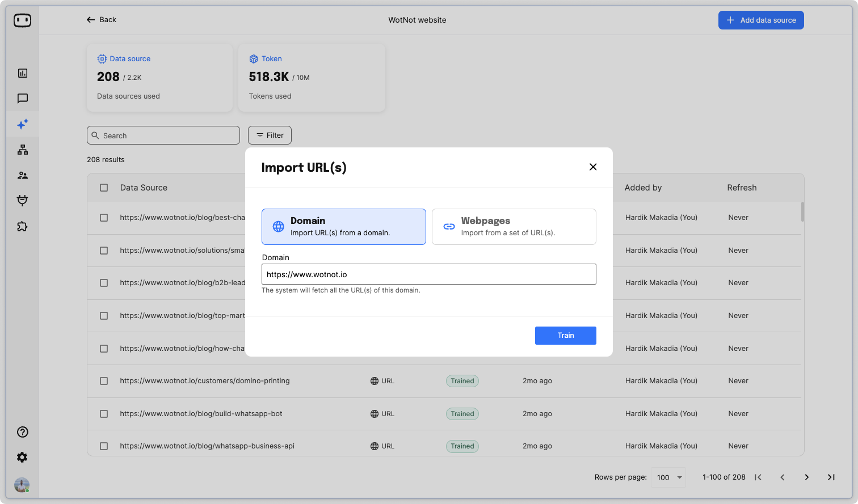The width and height of the screenshot is (858, 504).
Task: Open the puzzle-piece extensions sidebar icon
Action: (23, 226)
